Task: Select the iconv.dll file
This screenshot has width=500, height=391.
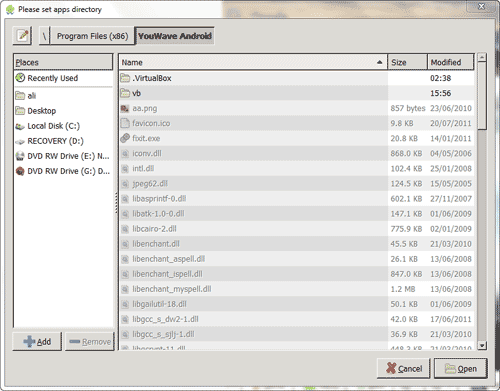Action: (296, 153)
